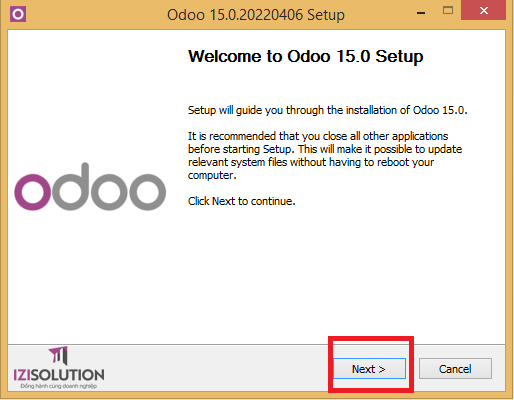The width and height of the screenshot is (514, 400).
Task: Click the 'Click Next to continue.' text
Action: click(242, 201)
